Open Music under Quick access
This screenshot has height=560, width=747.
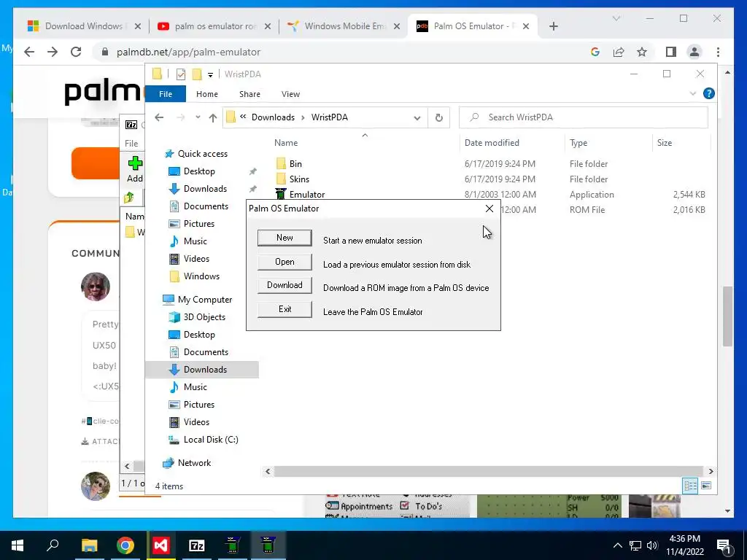195,241
